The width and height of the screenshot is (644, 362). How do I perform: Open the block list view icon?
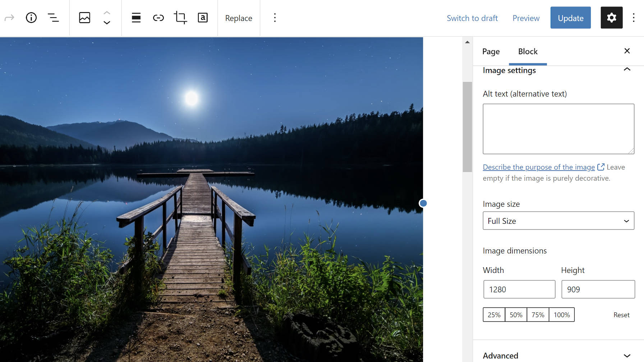coord(53,18)
